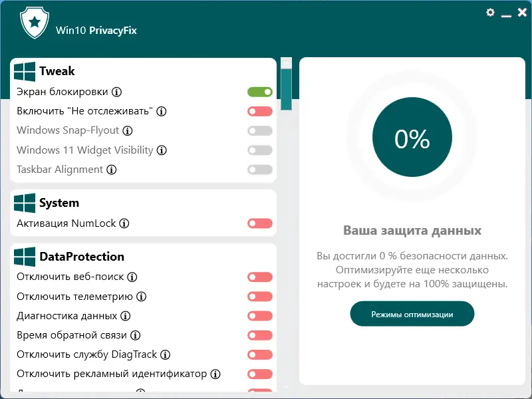Open info for Активация NumLock

coord(124,223)
